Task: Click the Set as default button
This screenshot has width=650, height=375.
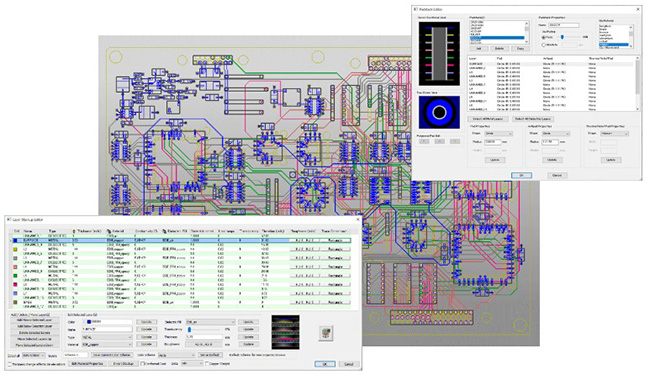Action: 210,355
